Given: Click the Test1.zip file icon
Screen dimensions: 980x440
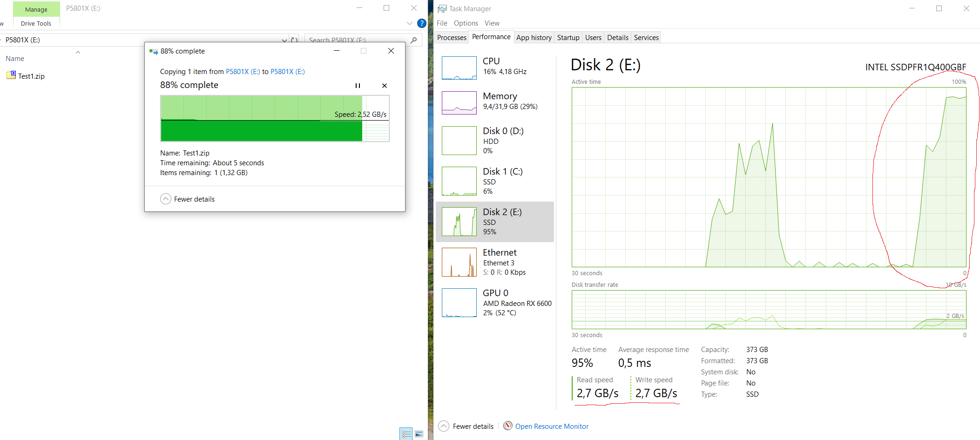Looking at the screenshot, I should 11,75.
